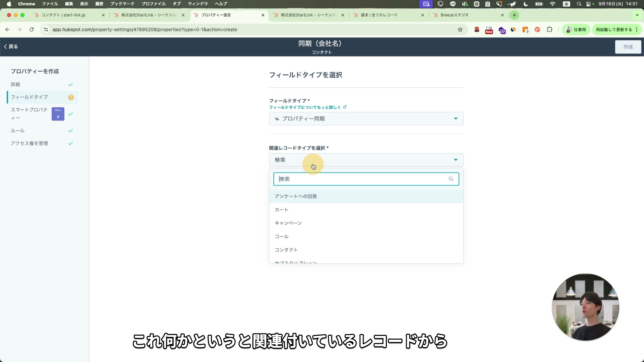Click the magnifying glass in the 検索 search field
This screenshot has height=362, width=644.
[451, 179]
